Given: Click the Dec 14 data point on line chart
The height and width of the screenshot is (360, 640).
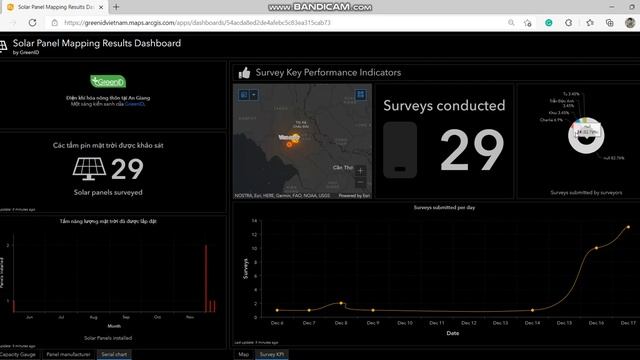Looking at the screenshot, I should point(532,310).
